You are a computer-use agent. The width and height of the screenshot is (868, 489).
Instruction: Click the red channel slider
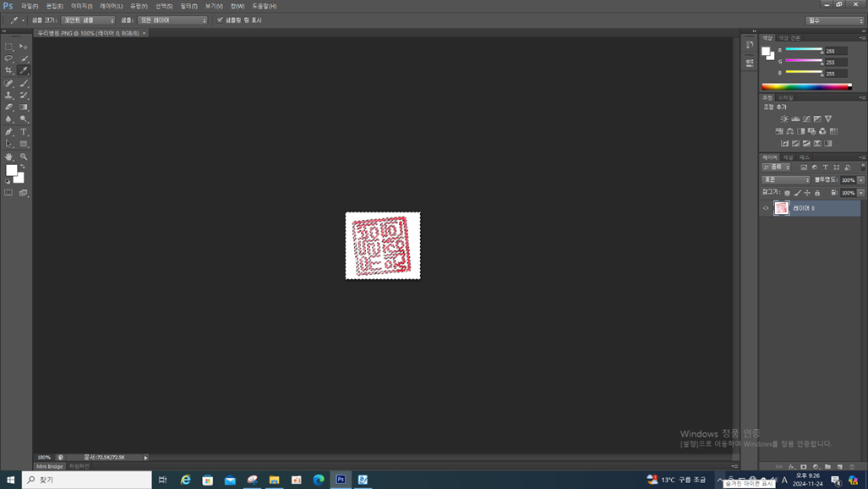pyautogui.click(x=804, y=50)
